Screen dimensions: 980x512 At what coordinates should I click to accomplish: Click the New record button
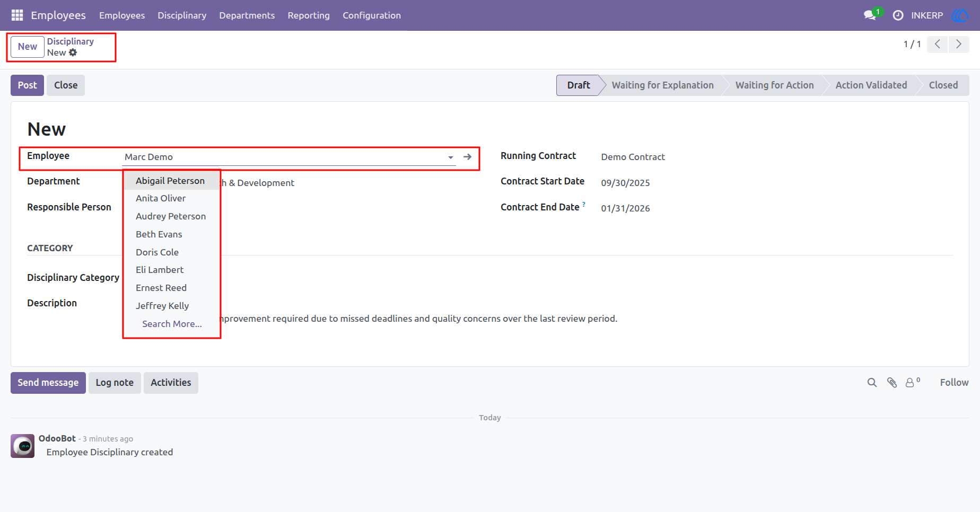click(28, 47)
